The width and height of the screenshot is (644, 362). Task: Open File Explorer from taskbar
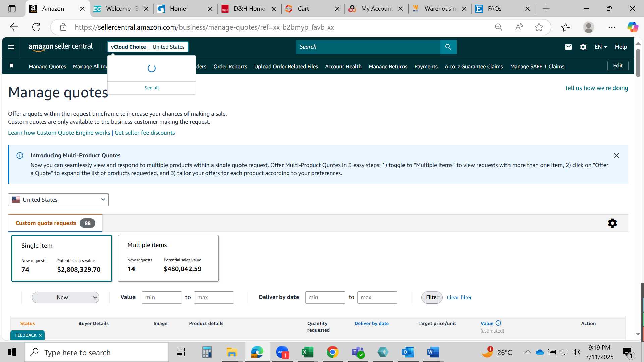(x=232, y=352)
